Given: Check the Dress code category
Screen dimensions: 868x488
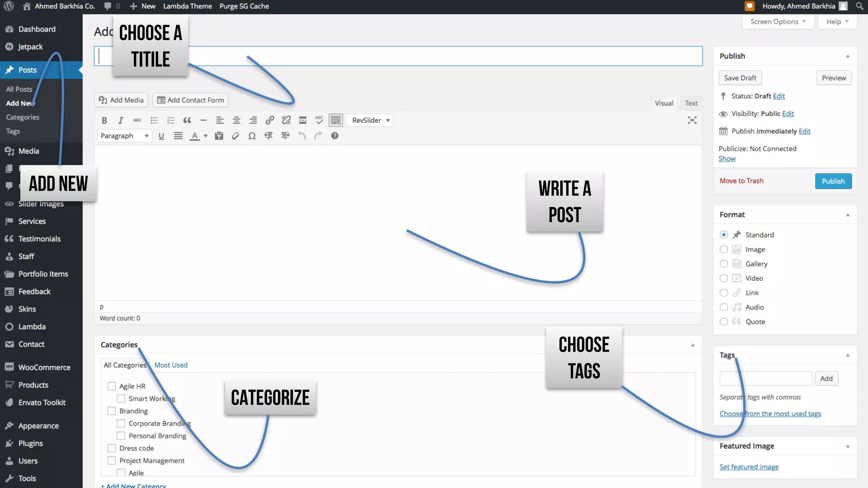Looking at the screenshot, I should [111, 448].
